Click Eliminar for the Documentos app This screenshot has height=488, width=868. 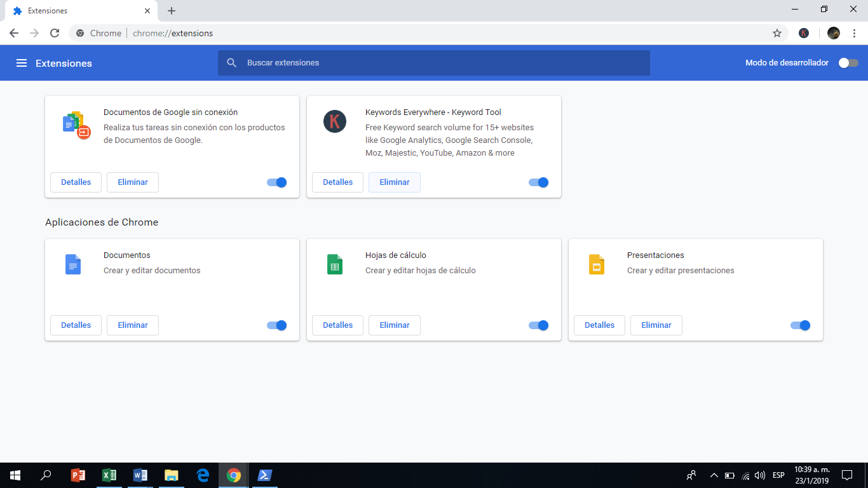pyautogui.click(x=133, y=325)
